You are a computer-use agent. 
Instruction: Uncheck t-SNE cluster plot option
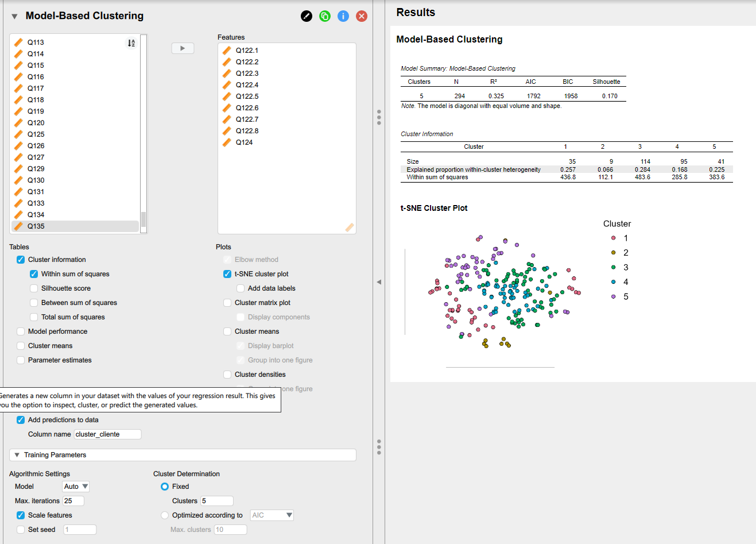(x=227, y=274)
